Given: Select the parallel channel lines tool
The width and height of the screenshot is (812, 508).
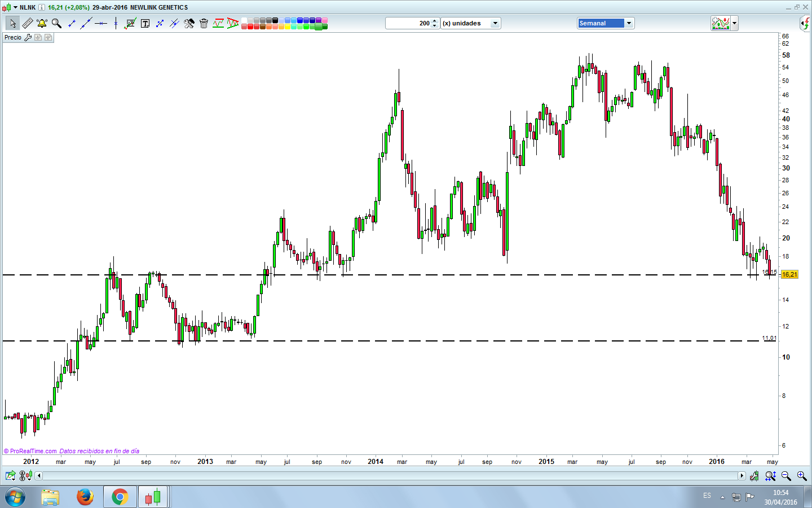Looking at the screenshot, I should (174, 23).
